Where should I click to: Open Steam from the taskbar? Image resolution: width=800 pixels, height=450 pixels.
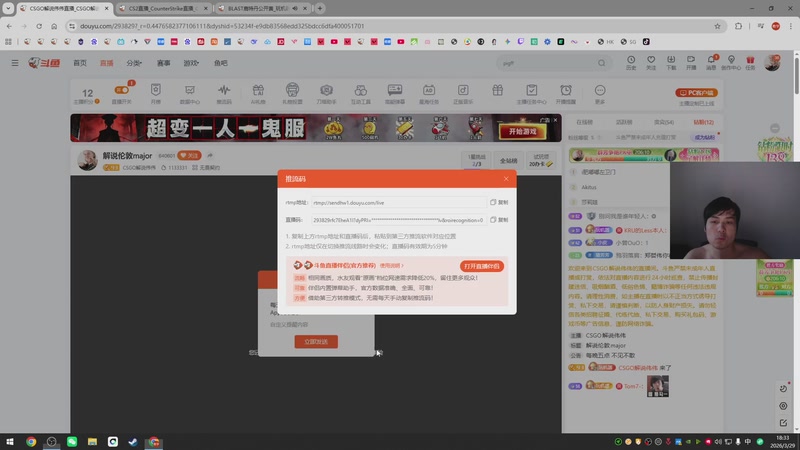[133, 442]
